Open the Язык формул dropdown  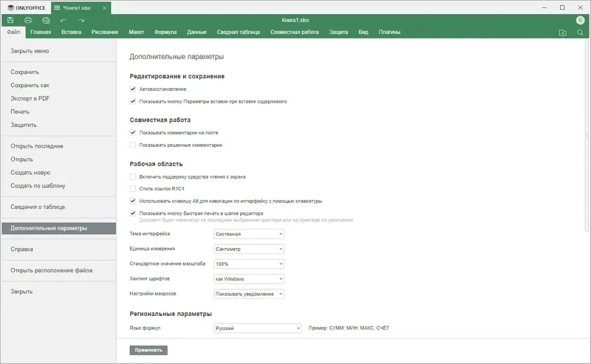click(x=258, y=329)
